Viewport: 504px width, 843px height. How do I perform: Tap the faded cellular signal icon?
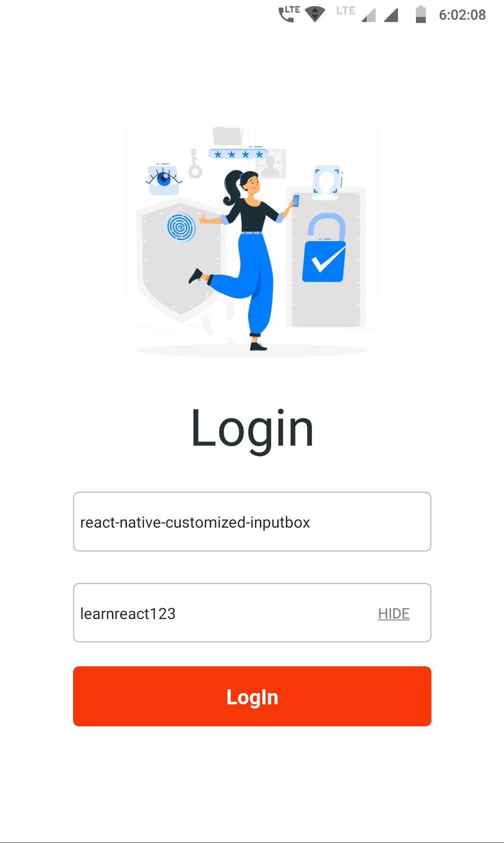point(369,15)
